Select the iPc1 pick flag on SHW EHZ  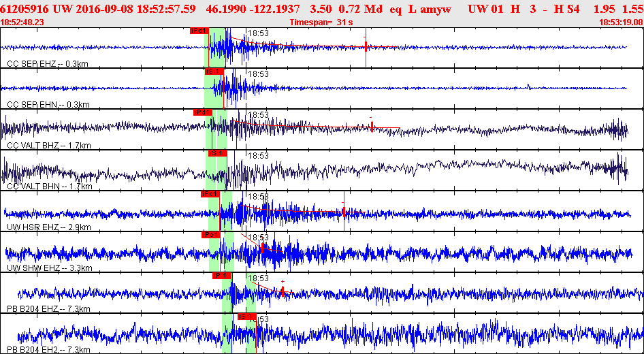[x=211, y=235]
